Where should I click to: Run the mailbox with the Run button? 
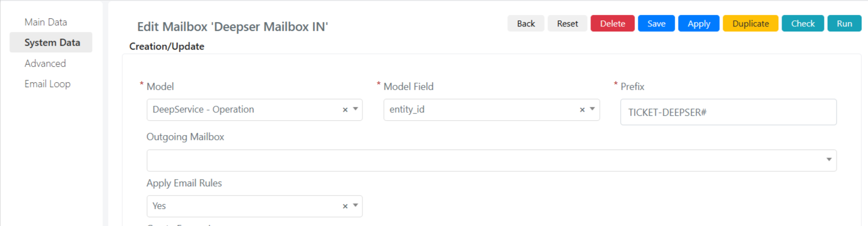[x=844, y=24]
